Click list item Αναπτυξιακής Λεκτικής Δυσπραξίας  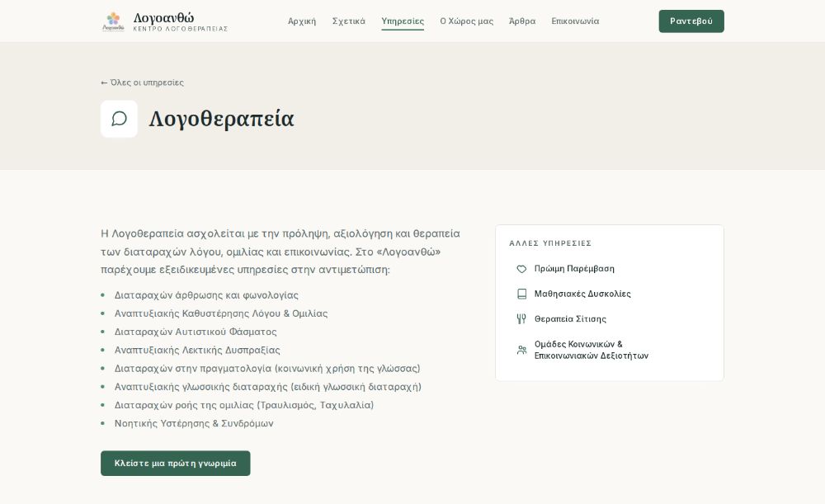[197, 351]
